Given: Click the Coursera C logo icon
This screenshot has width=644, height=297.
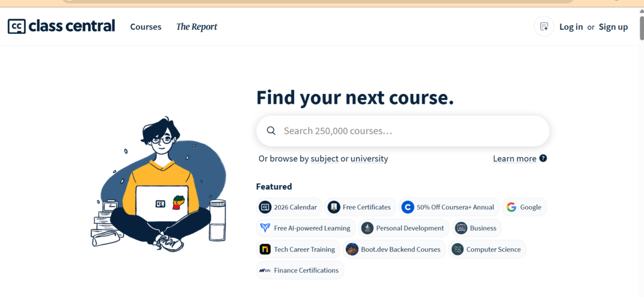Looking at the screenshot, I should pyautogui.click(x=408, y=207).
